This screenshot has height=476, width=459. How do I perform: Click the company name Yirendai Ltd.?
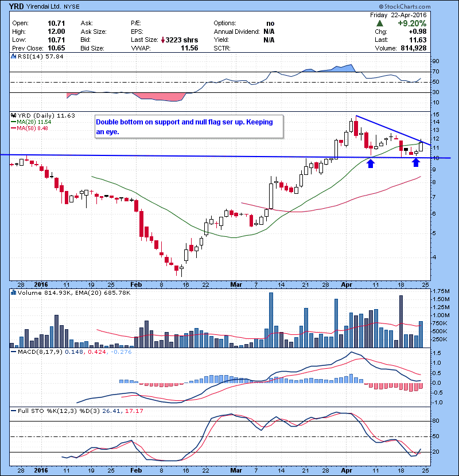pos(44,7)
